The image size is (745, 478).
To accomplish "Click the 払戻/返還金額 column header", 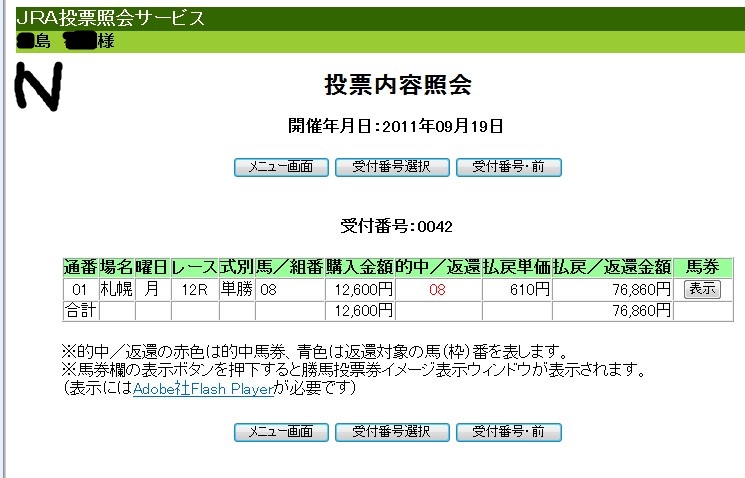I will pos(612,268).
